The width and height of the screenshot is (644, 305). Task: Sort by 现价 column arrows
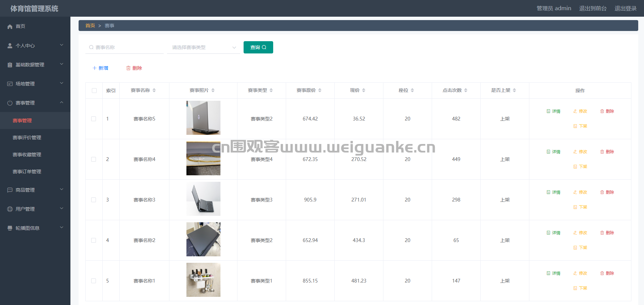click(364, 90)
